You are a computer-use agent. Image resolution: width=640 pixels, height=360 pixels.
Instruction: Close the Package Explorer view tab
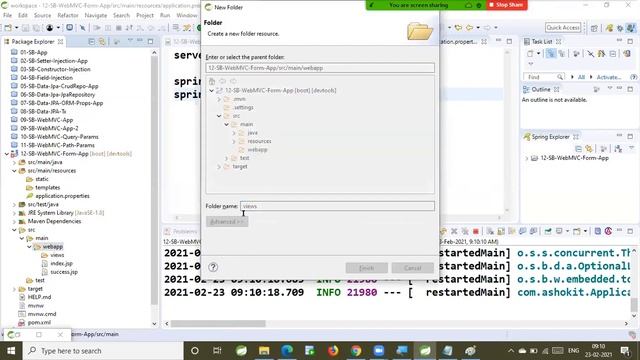pos(60,42)
